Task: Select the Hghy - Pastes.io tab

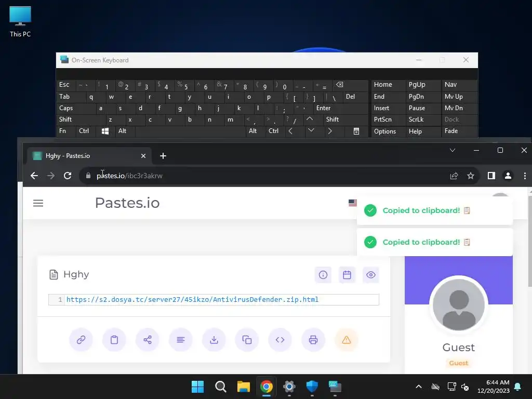Action: pos(89,156)
